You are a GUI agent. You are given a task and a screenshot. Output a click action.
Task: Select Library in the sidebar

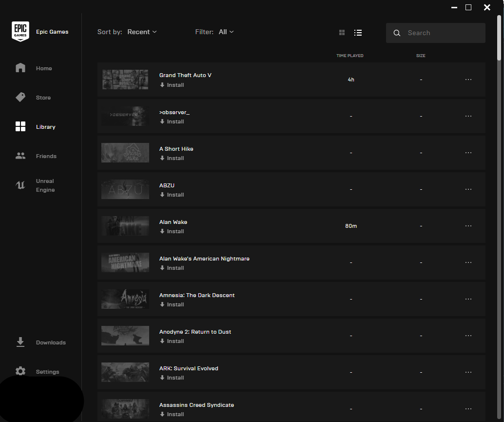tap(46, 127)
